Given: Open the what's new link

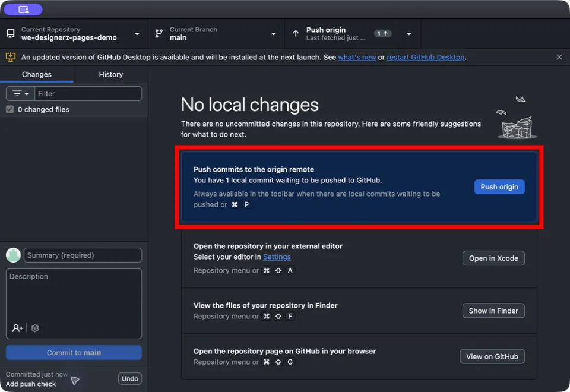Looking at the screenshot, I should [x=357, y=57].
